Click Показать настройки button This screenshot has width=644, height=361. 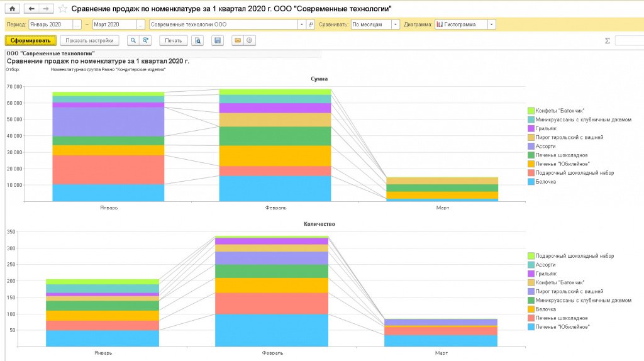coord(89,40)
